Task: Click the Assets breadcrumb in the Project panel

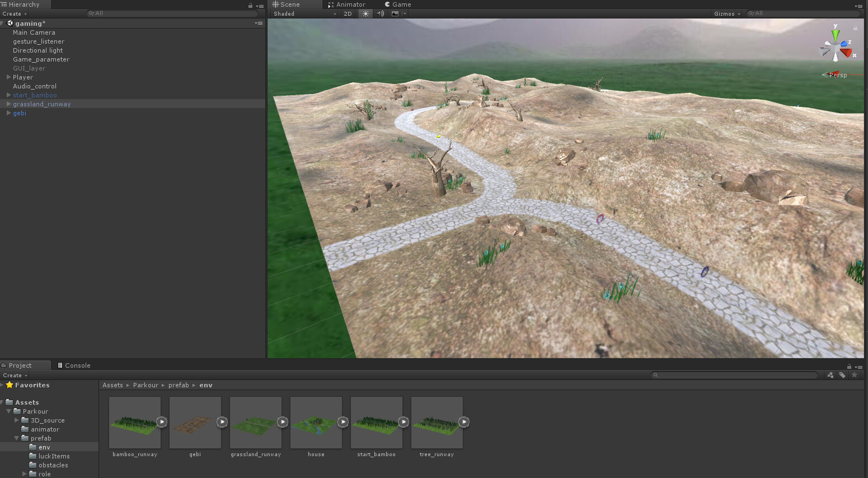Action: [x=112, y=385]
